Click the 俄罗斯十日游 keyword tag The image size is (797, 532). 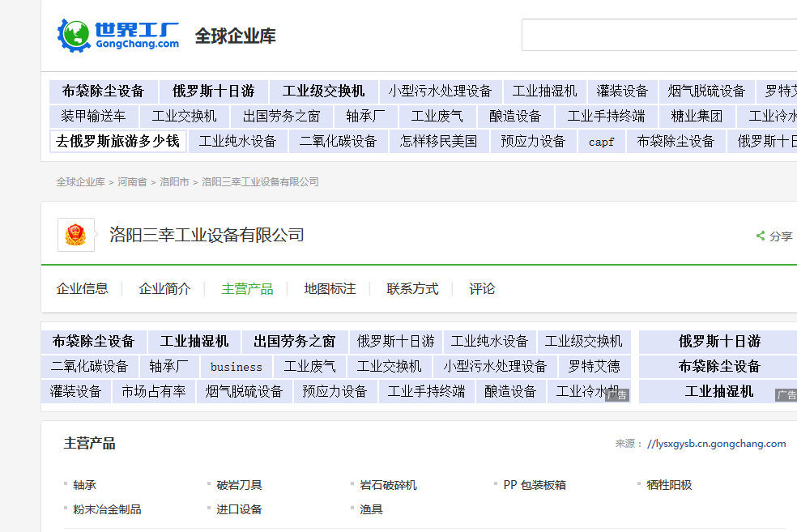(x=213, y=91)
